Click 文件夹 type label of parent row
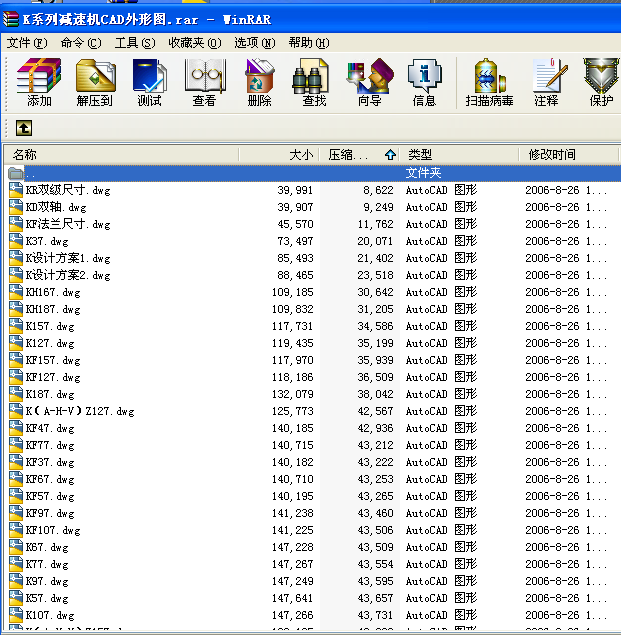The height and width of the screenshot is (635, 621). [x=423, y=173]
